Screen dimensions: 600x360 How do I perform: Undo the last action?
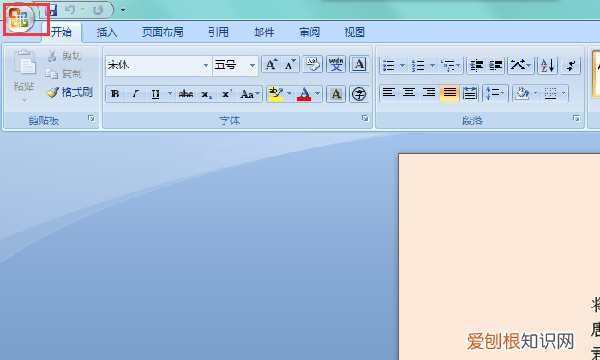click(x=70, y=10)
